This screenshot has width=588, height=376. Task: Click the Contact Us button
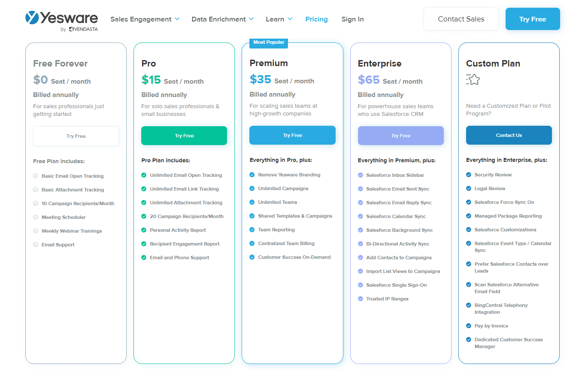(x=509, y=135)
